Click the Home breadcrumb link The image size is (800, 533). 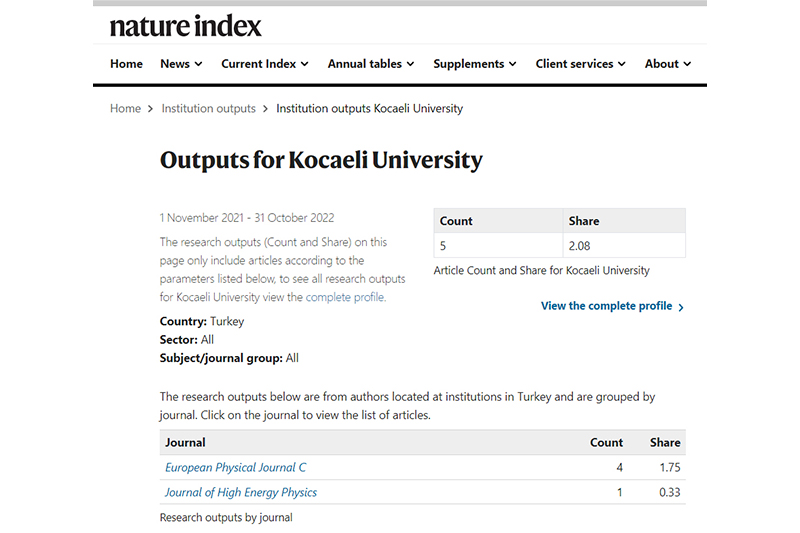125,109
